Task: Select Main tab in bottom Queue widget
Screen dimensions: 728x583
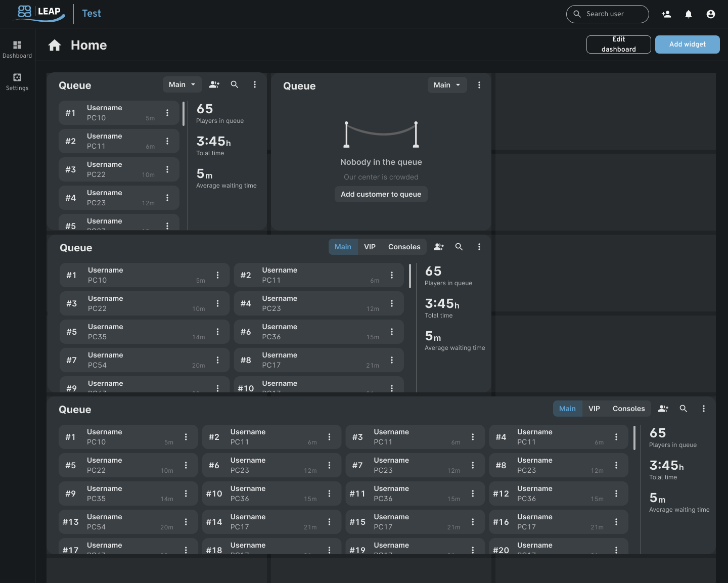Action: 567,409
